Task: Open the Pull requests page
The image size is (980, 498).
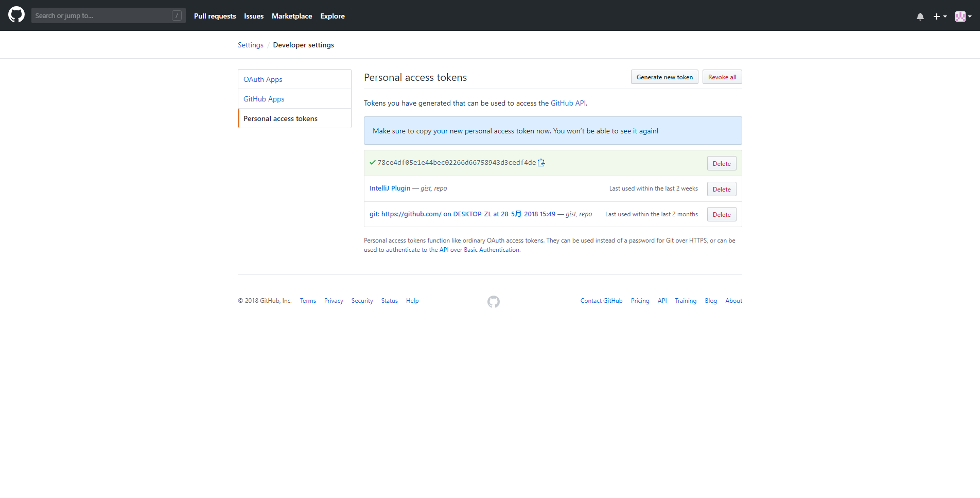Action: pos(215,16)
